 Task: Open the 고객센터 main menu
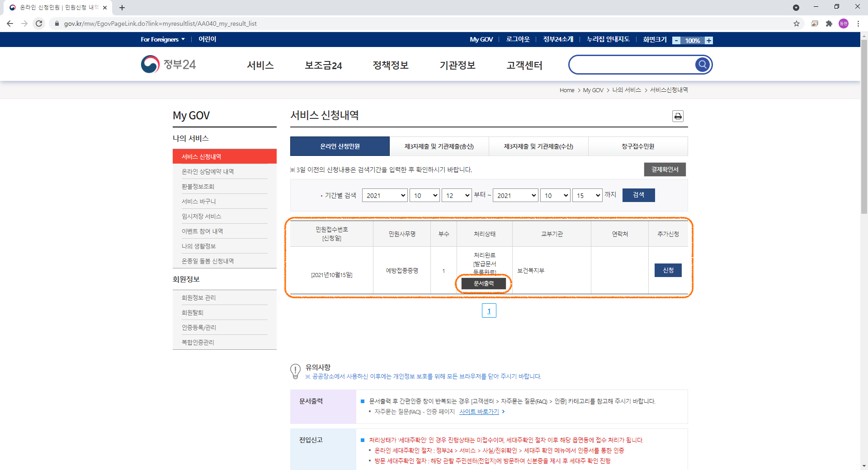pos(524,65)
